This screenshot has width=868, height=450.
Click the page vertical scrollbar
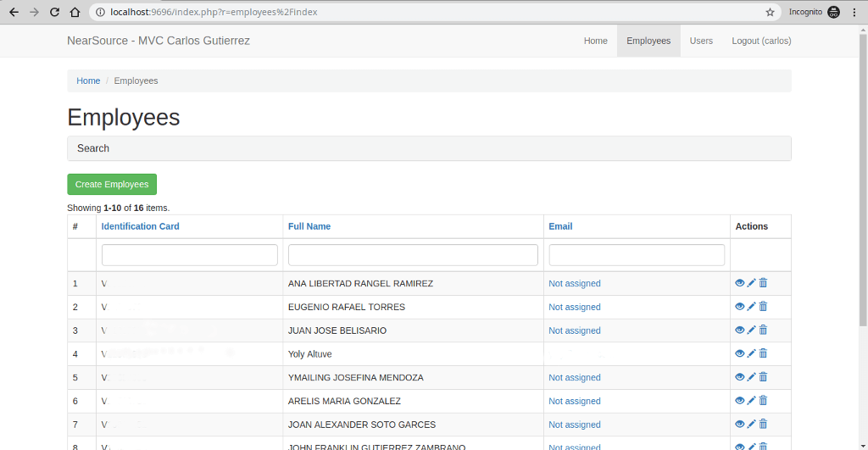pyautogui.click(x=863, y=180)
